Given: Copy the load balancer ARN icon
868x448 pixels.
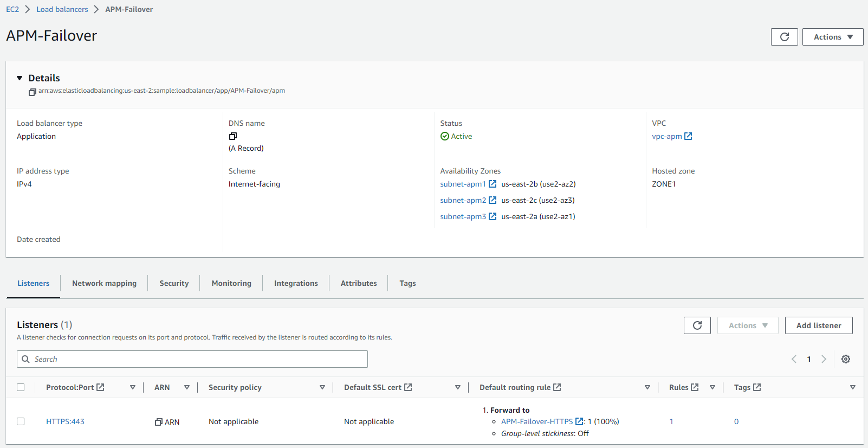Looking at the screenshot, I should pyautogui.click(x=32, y=92).
